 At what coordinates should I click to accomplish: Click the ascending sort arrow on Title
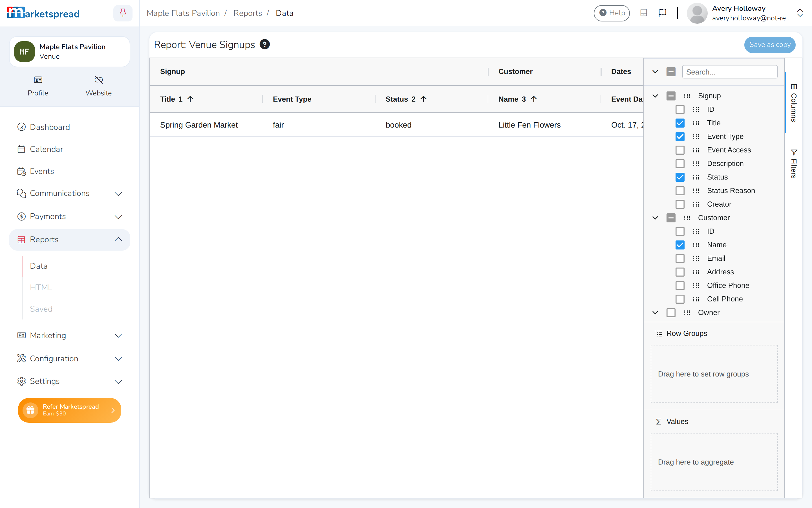pyautogui.click(x=190, y=99)
